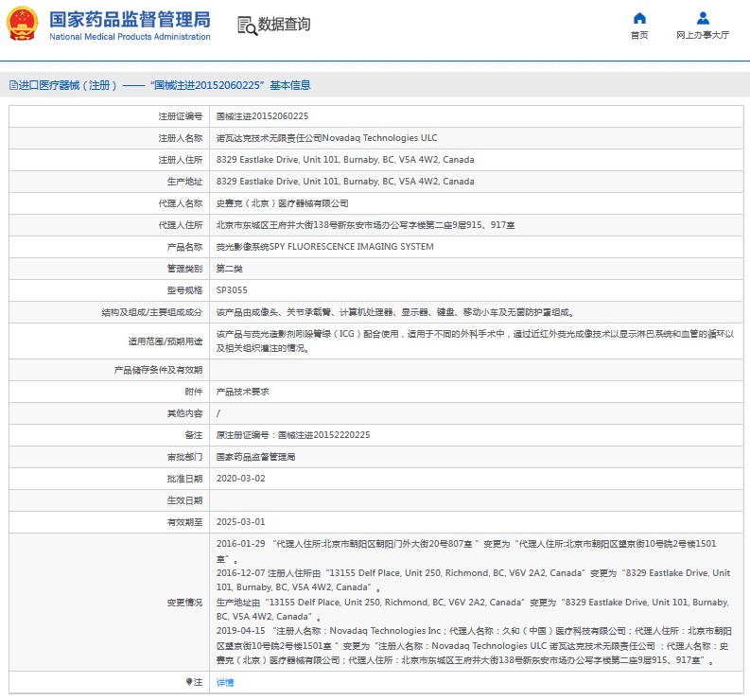Click 产品技术要求 attachment value
Viewport: 750px width, 700px height.
coord(242,392)
